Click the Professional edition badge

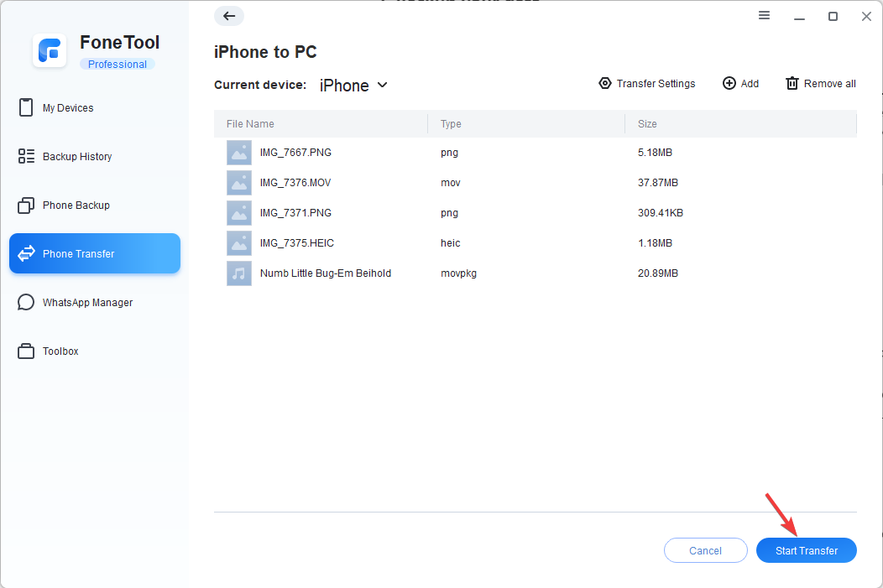point(118,64)
